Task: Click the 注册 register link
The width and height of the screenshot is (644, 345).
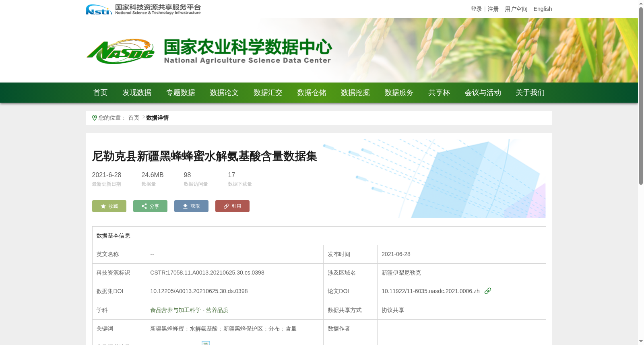Action: [x=493, y=9]
